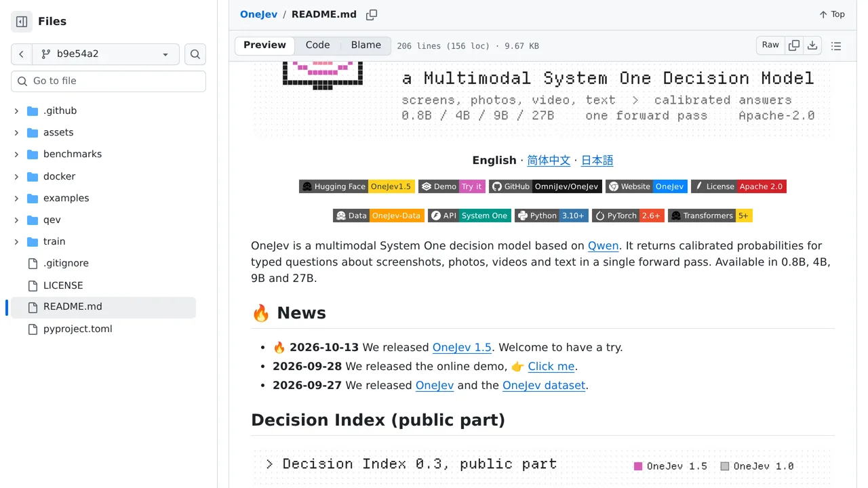Open the Hugging Face OneJev1.5 badge

click(357, 186)
